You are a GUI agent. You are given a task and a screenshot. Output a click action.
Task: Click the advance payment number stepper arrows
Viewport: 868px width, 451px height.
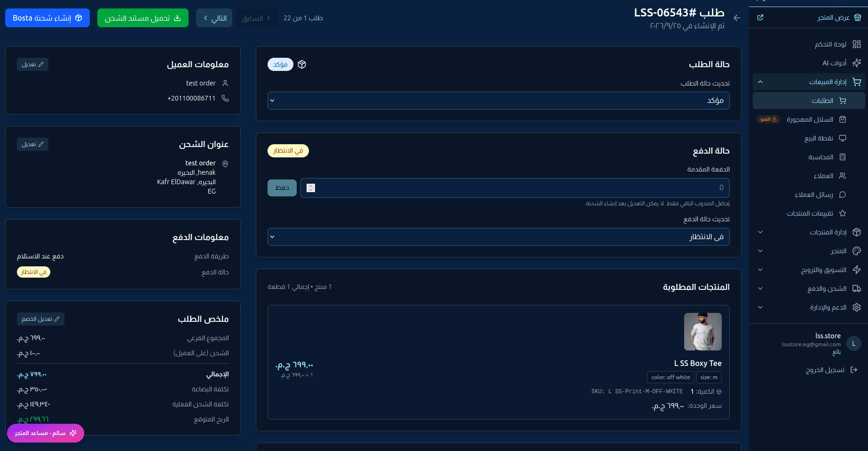tap(311, 188)
